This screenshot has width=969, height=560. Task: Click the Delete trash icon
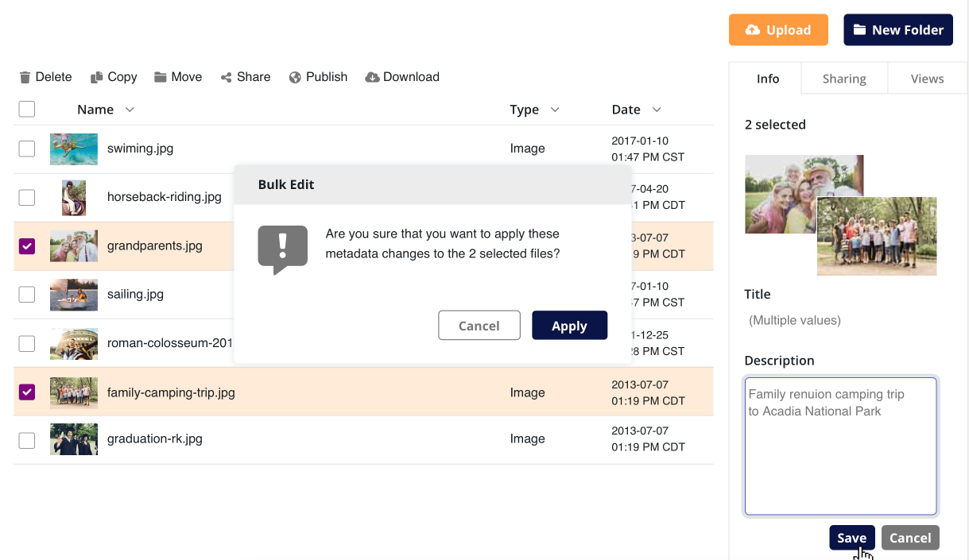click(25, 77)
